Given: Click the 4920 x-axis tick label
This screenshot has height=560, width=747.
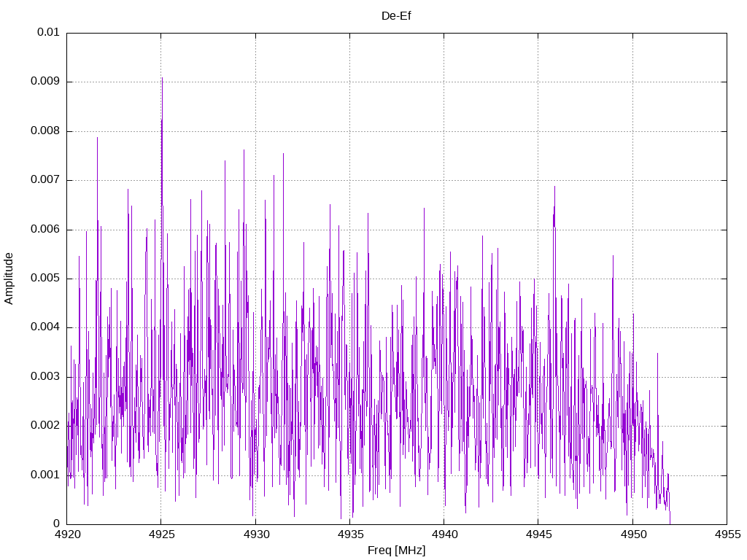Looking at the screenshot, I should coord(67,534).
